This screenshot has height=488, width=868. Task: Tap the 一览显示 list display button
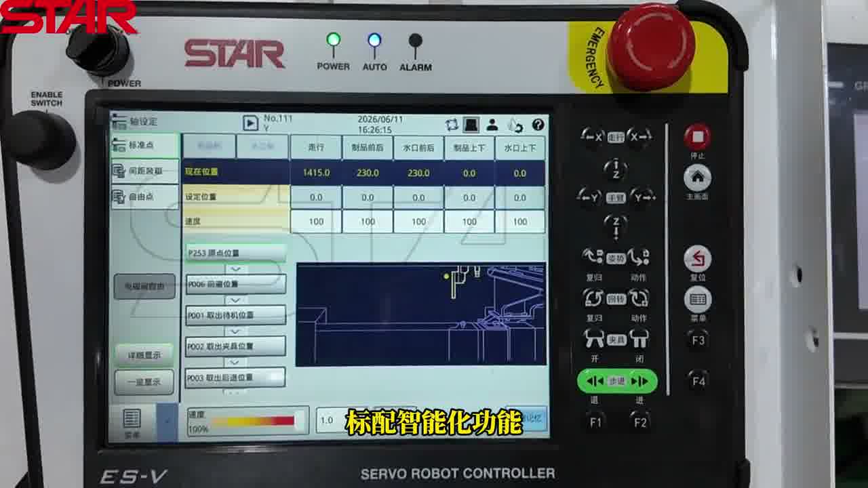(144, 382)
